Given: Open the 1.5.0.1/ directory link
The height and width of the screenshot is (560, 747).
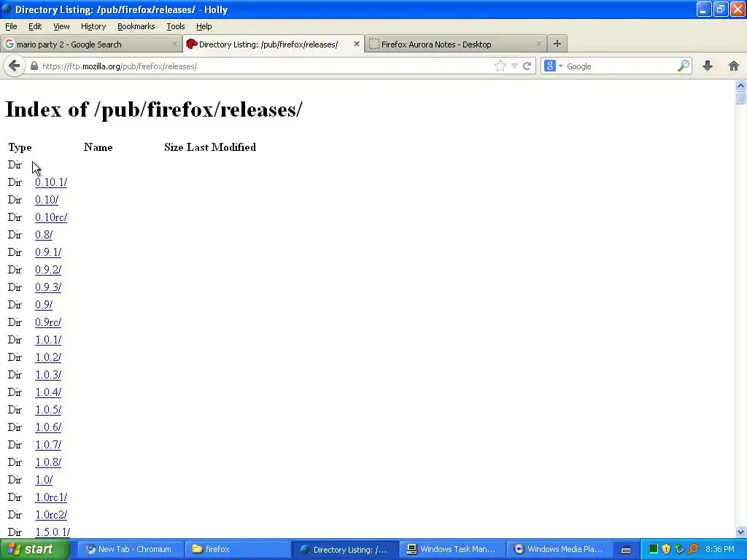Looking at the screenshot, I should point(53,532).
